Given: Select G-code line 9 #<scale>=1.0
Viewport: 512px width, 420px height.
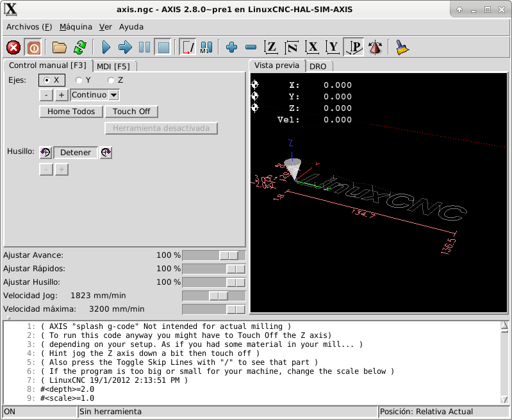Looking at the screenshot, I should [67, 398].
